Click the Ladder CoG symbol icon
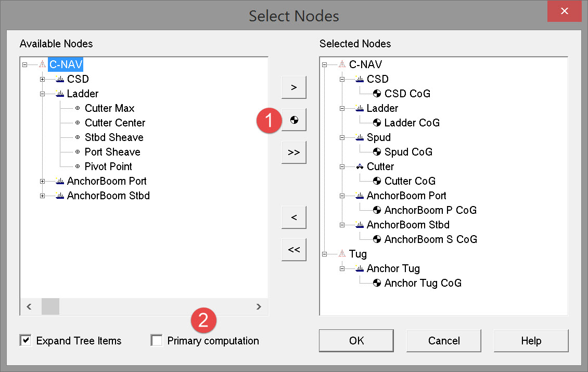 [x=377, y=123]
